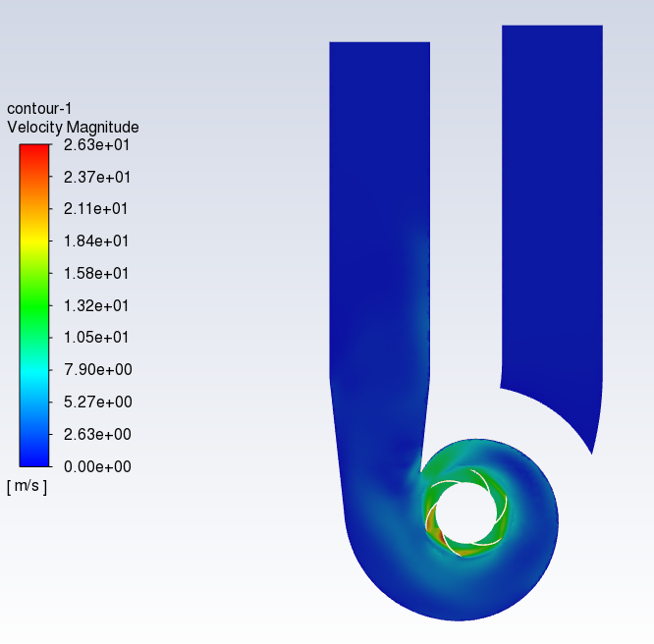Click the 2.63e+00 legend value
This screenshot has width=654, height=644.
97,435
